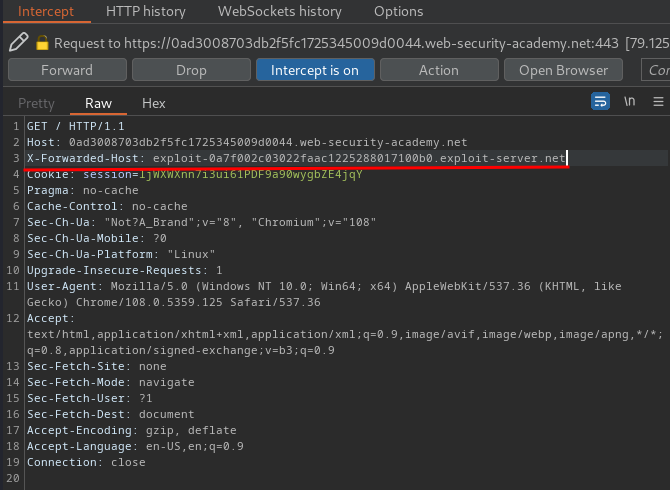
Task: Click the empty line 20 in the editor
Action: 346,478
